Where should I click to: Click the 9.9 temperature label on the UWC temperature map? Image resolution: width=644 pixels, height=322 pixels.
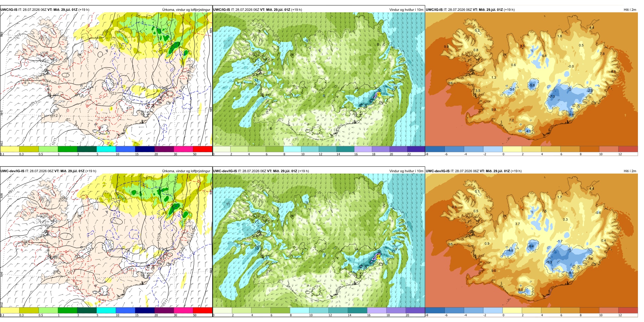coord(446,47)
